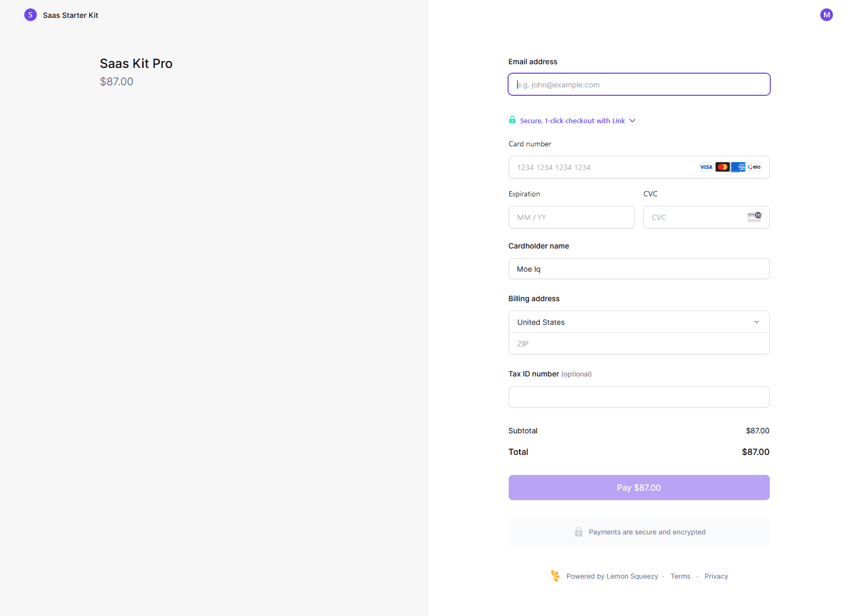Screen dimensions: 854x616
Task: Open the Privacy link
Action: coord(716,577)
